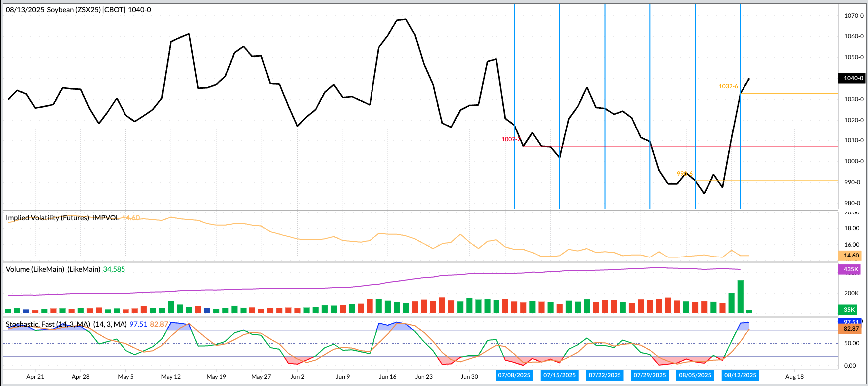868x386 pixels.
Task: Click the 07/22/2025 date flag
Action: coord(605,375)
